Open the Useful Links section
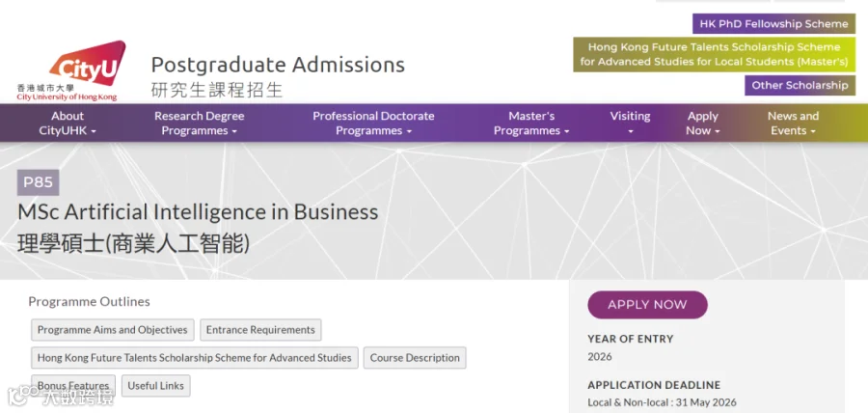Screen dimensions: 868x413 (x=155, y=386)
